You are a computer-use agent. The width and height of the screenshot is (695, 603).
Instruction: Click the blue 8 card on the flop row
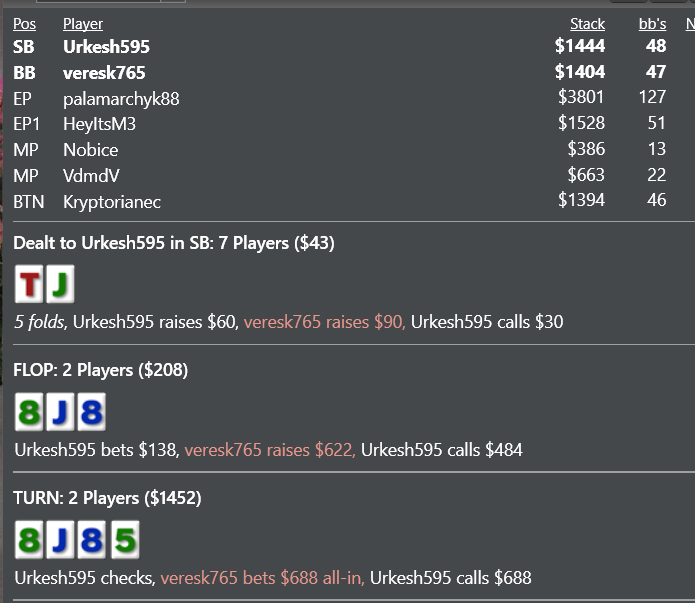click(x=91, y=412)
